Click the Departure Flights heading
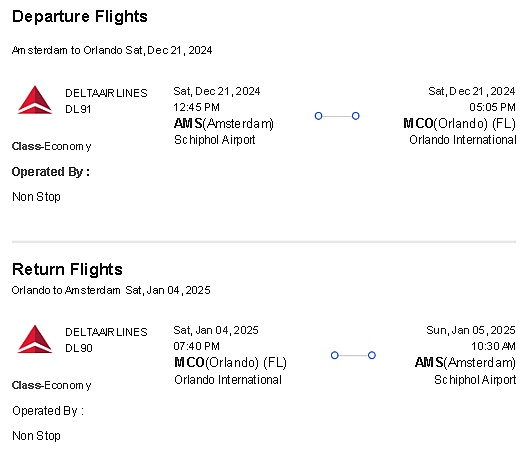 (x=80, y=17)
